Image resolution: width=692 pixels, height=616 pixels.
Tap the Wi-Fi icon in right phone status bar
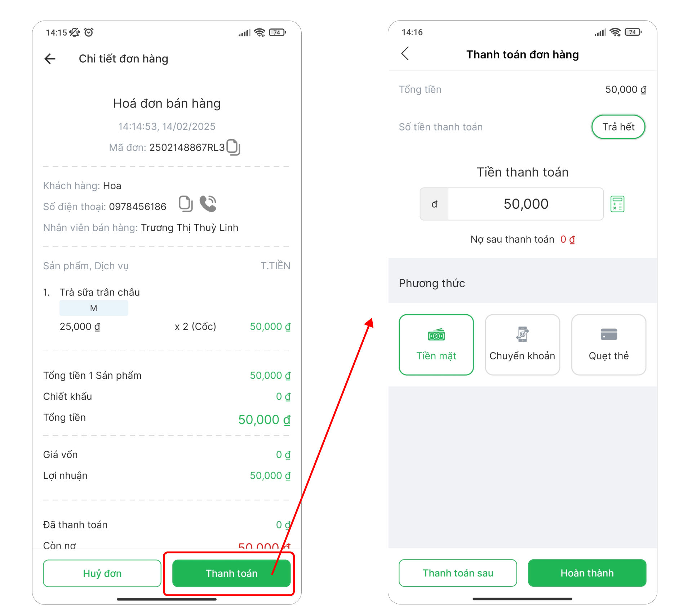click(615, 32)
